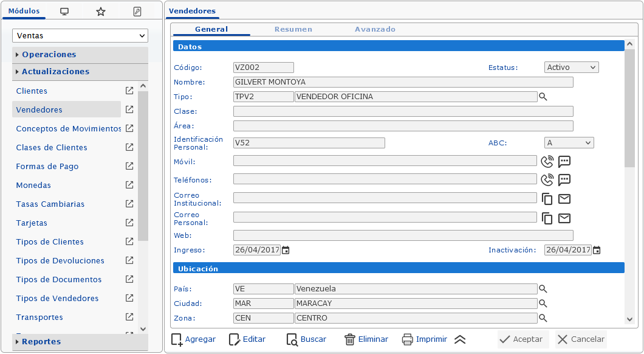
Task: Open Clases de Clientes external icon
Action: coord(129,147)
